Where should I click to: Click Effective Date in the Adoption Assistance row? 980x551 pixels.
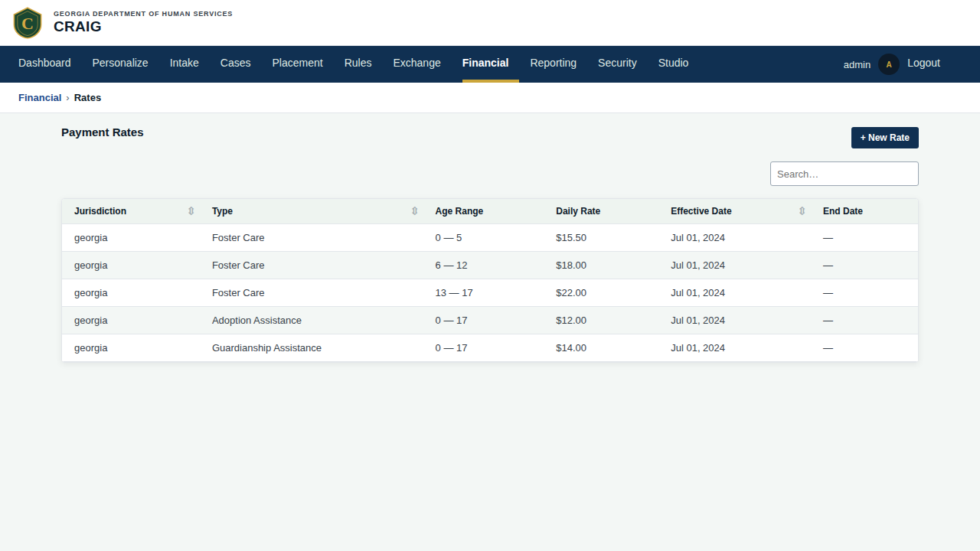coord(697,321)
